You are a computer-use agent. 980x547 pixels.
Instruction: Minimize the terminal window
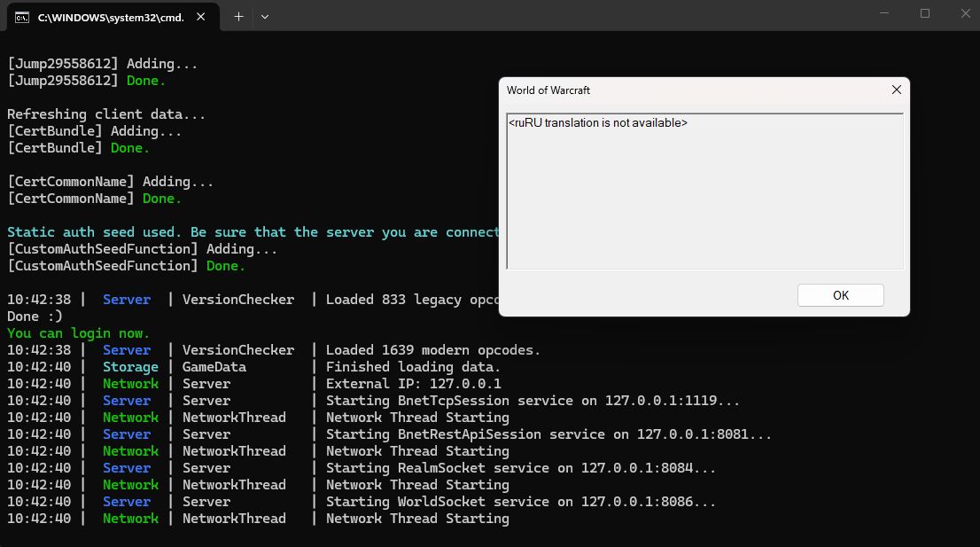pyautogui.click(x=884, y=13)
